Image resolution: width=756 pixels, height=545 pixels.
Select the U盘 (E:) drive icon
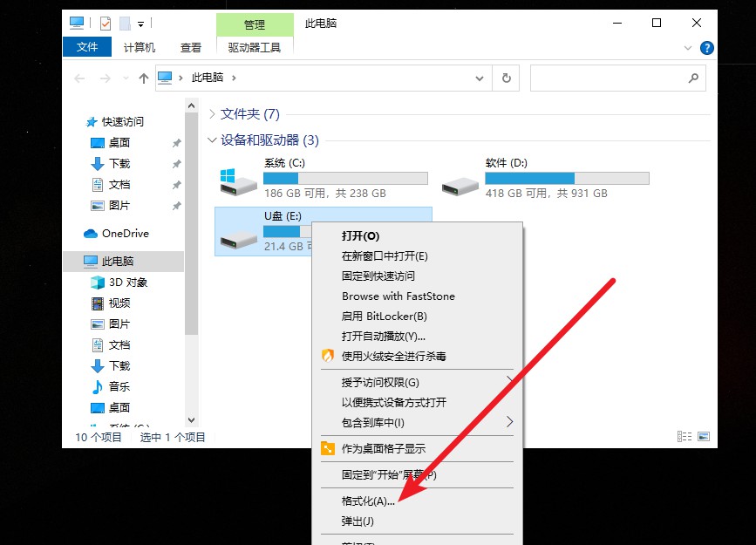tap(238, 239)
